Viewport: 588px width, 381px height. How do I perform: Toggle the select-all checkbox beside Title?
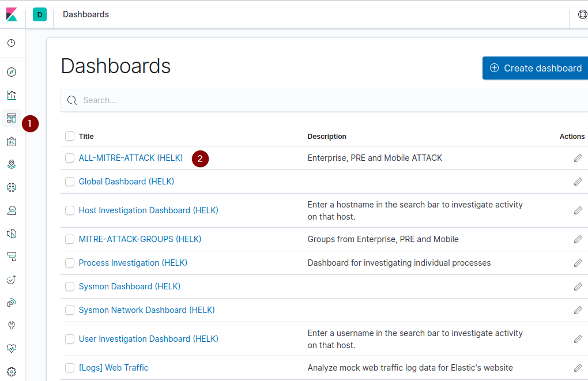(70, 136)
